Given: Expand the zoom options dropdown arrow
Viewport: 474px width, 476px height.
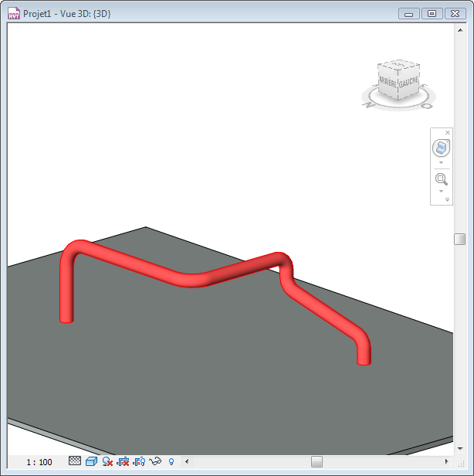Looking at the screenshot, I should click(x=442, y=192).
